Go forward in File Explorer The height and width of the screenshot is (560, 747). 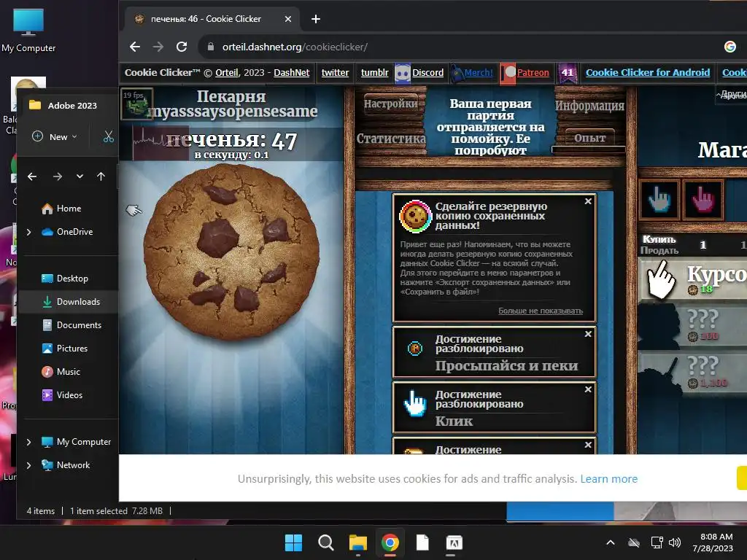pyautogui.click(x=58, y=176)
